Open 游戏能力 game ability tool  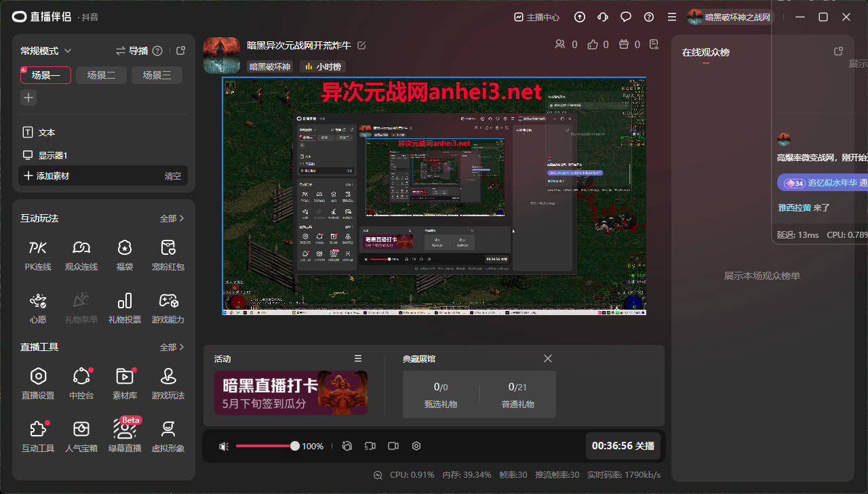168,308
